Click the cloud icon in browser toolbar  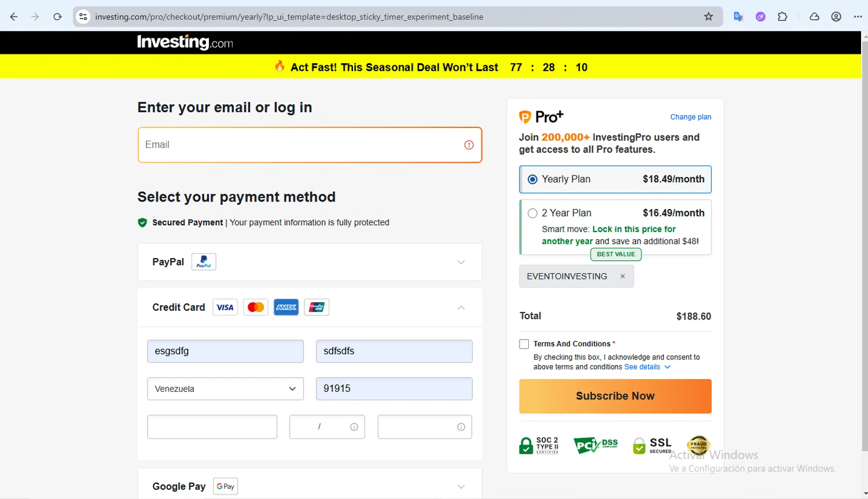click(814, 17)
